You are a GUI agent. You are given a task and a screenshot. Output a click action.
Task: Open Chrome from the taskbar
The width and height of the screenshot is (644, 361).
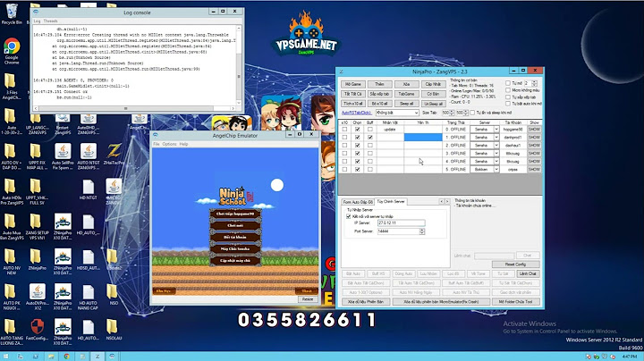pos(66,356)
